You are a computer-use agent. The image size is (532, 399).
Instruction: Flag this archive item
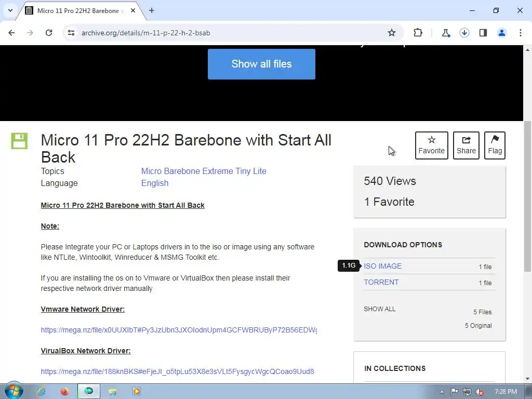[x=495, y=145]
